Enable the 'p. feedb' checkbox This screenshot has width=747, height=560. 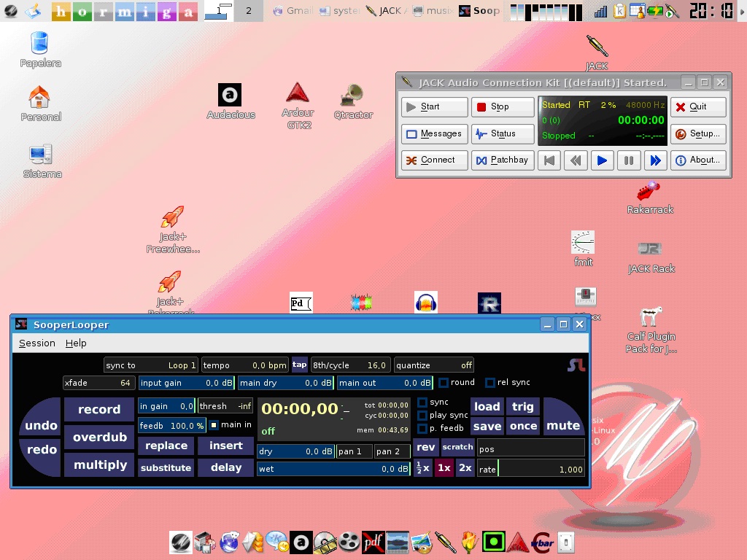click(x=422, y=428)
